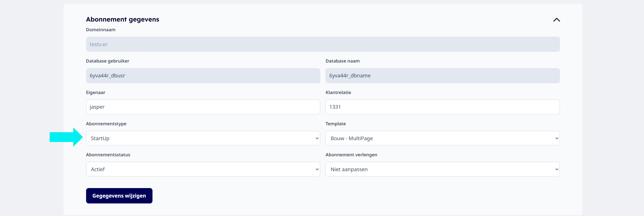644x216 pixels.
Task: Collapse the Abonnement gegevens section chevron
Action: click(556, 20)
